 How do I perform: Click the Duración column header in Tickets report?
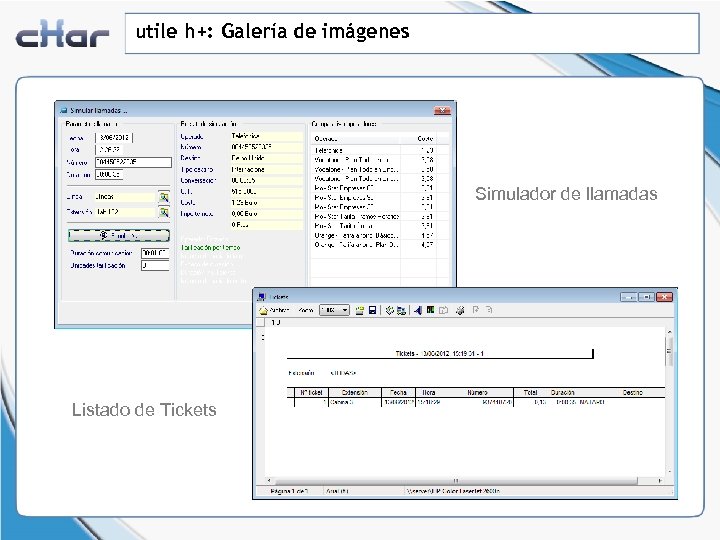562,393
